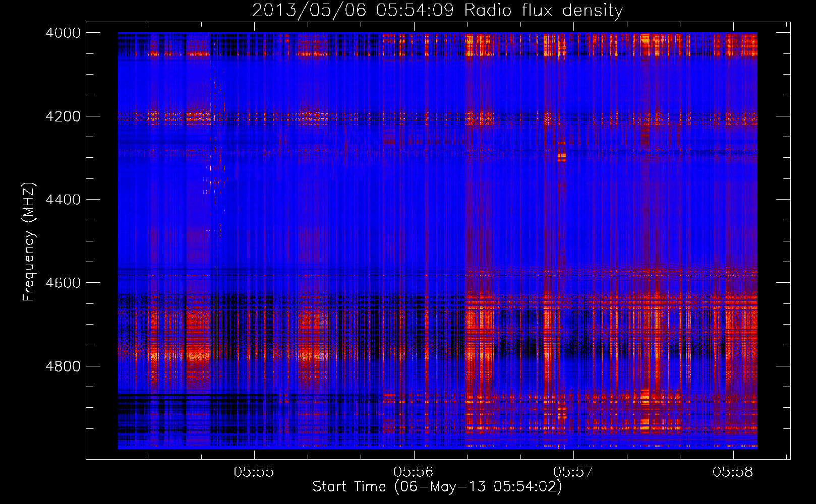Pick the 4600 frequency tick label
This screenshot has height=504, width=816.
[x=63, y=283]
